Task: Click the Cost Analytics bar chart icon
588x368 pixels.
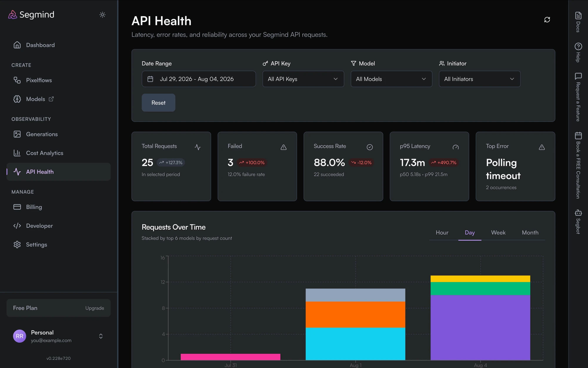Action: (17, 153)
